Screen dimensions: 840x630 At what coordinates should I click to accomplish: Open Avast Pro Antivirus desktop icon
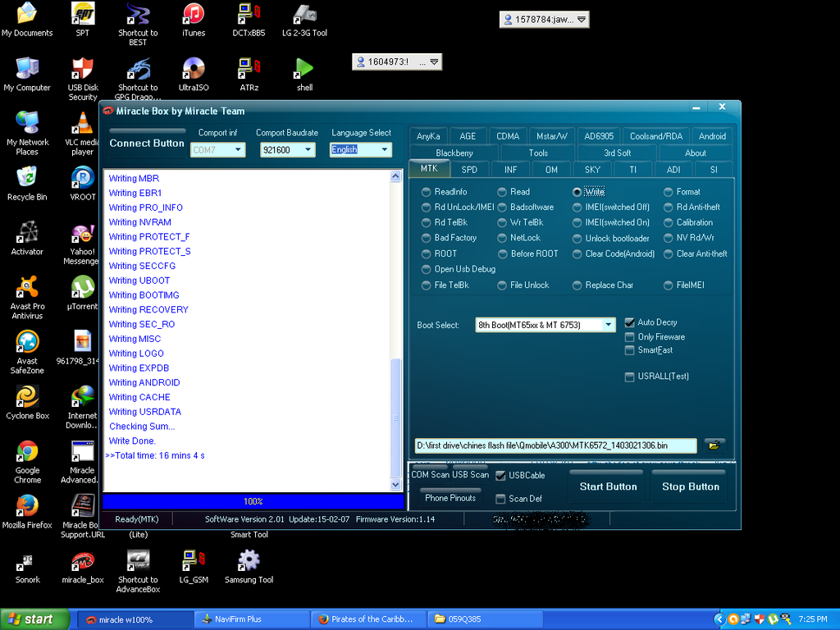(x=27, y=297)
